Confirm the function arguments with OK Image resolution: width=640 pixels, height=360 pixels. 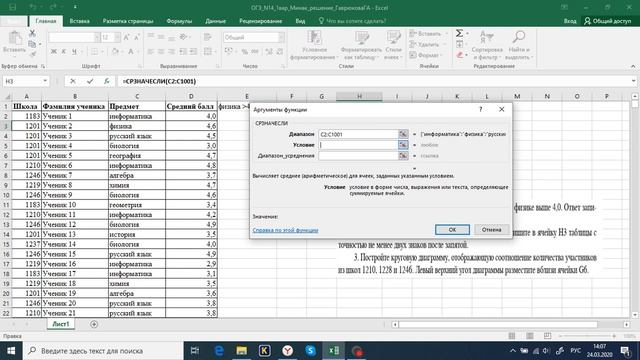452,230
